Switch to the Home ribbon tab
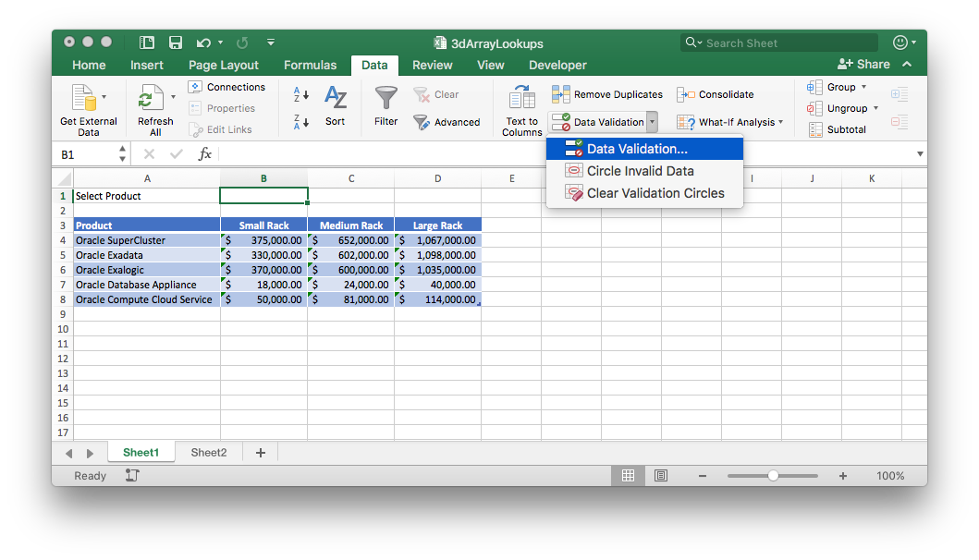Viewport: 979px width, 560px height. [89, 65]
